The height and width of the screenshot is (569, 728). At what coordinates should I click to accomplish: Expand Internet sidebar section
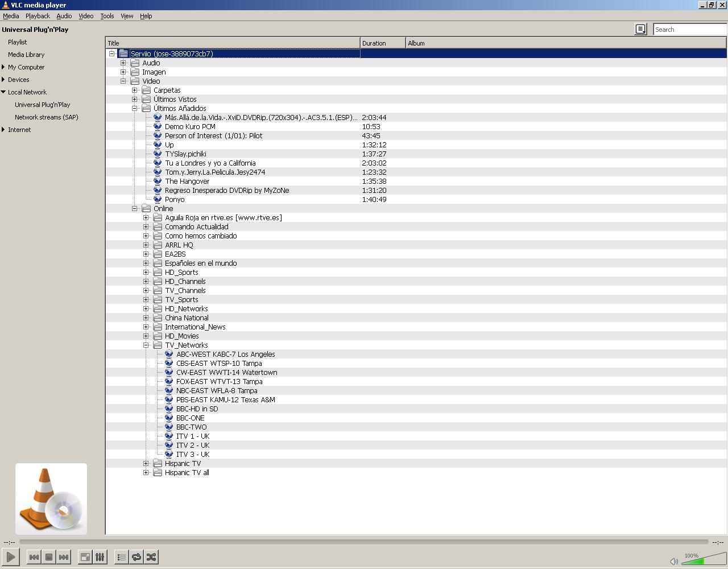pyautogui.click(x=3, y=130)
